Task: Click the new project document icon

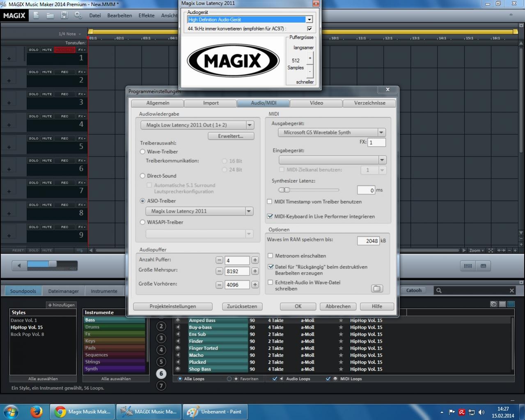Action: [36, 15]
